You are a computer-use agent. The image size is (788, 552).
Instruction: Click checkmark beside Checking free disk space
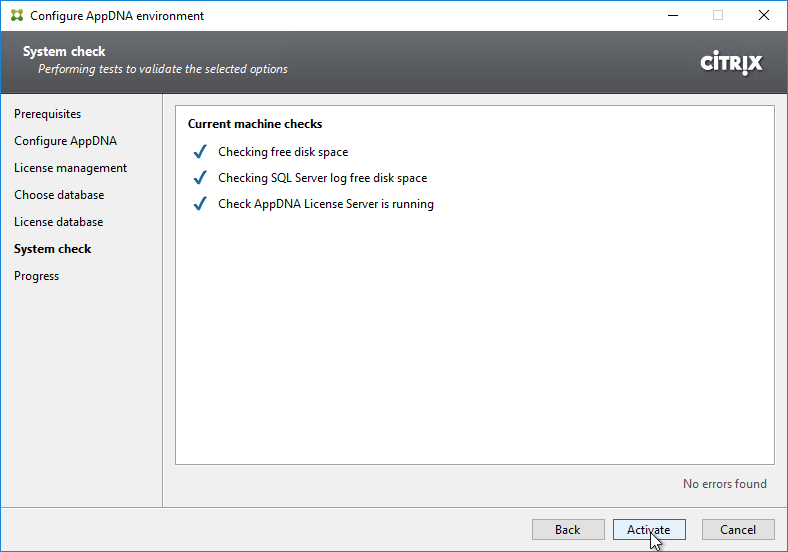200,151
